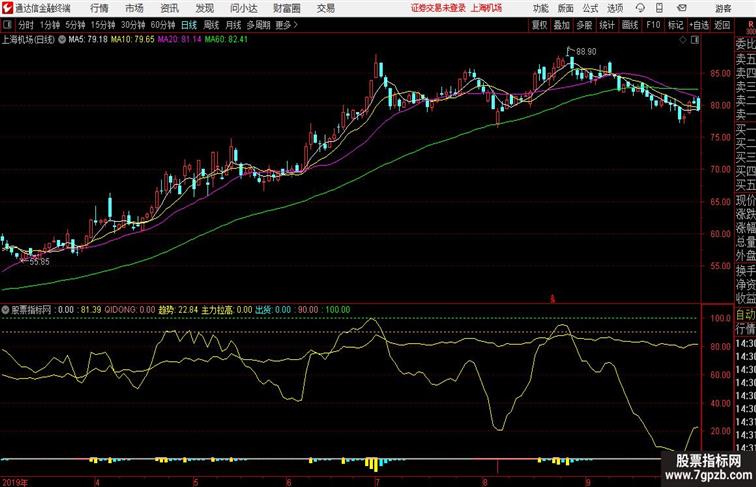Open the mobile phone icon in title bar
The height and width of the screenshot is (487, 756).
[660, 8]
